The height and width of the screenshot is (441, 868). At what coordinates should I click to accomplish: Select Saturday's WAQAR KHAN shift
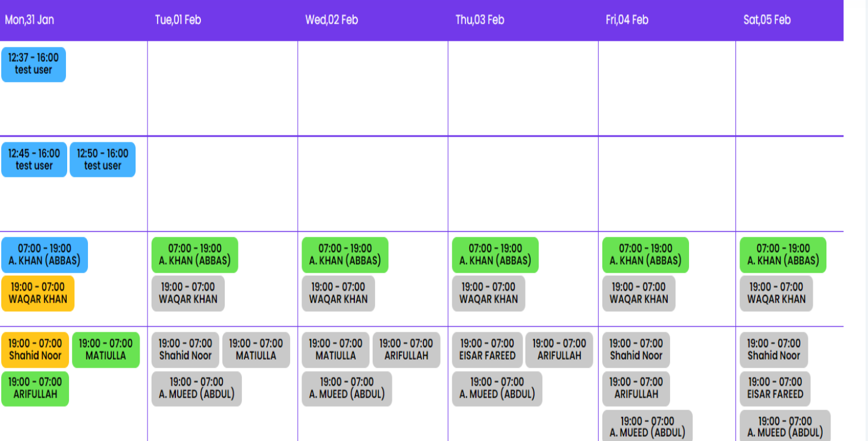[x=776, y=293]
